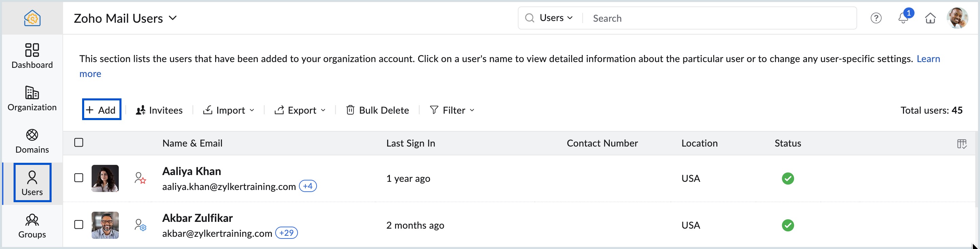Open the Filter dropdown

(x=452, y=110)
